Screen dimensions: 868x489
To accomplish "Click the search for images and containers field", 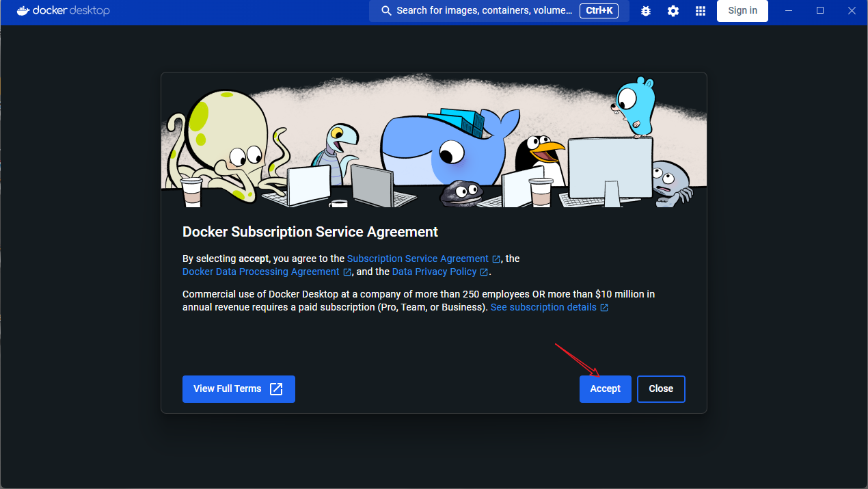I will (x=498, y=11).
